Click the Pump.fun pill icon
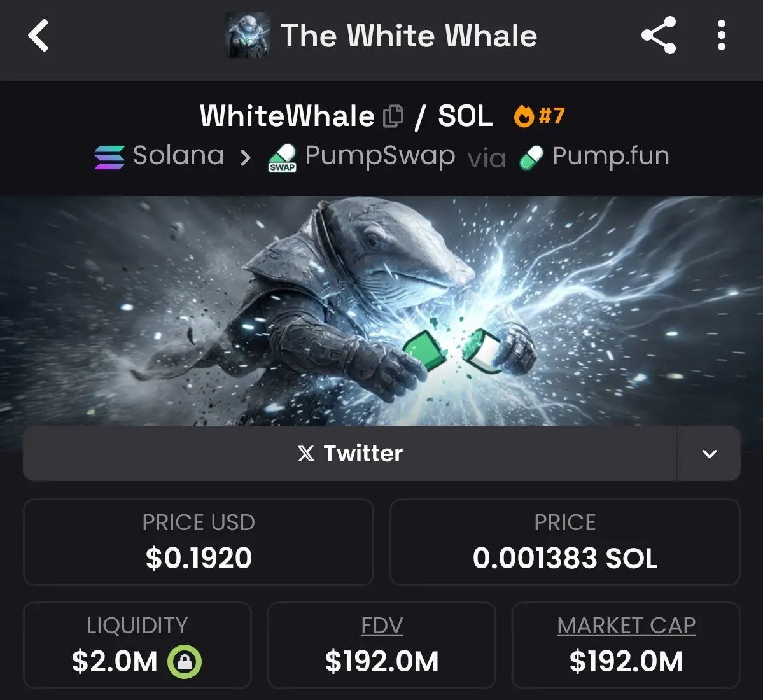Screen dimensions: 763x700 tap(531, 158)
